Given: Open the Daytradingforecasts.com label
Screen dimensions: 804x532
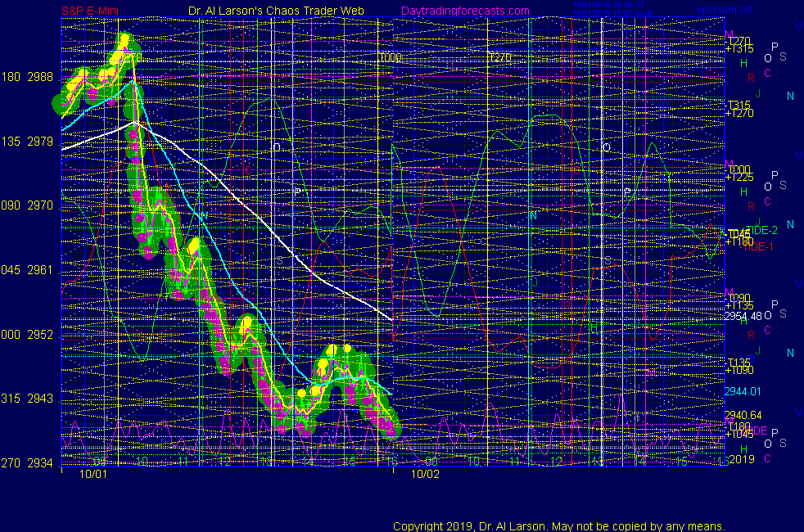Looking at the screenshot, I should pos(465,11).
